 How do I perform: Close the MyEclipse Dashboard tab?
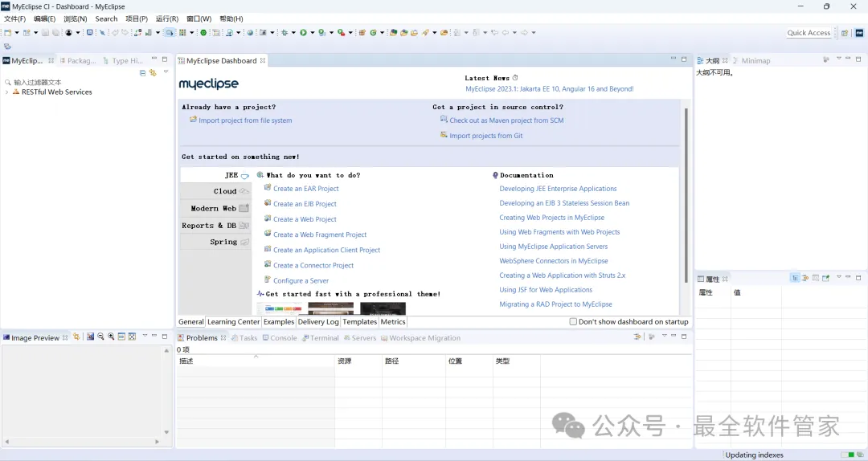[x=263, y=61]
